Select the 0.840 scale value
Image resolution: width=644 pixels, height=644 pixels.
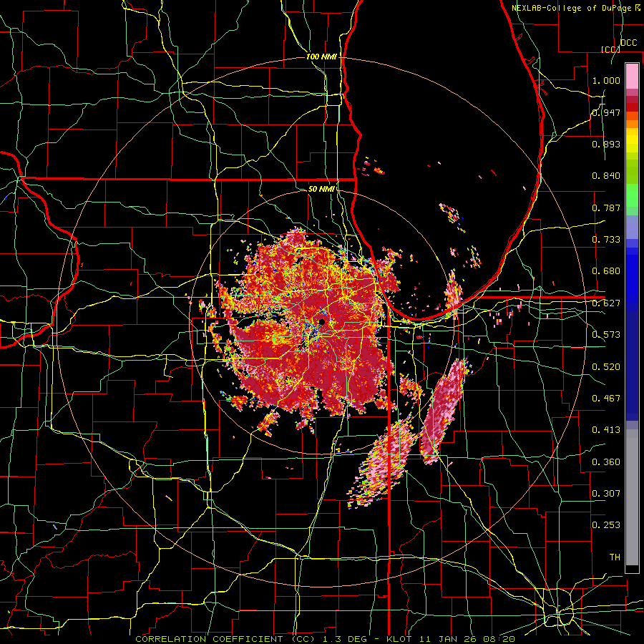pos(606,176)
